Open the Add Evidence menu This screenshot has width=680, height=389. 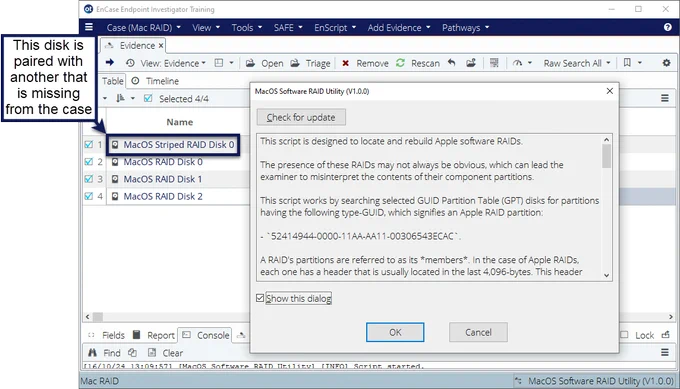coord(399,28)
